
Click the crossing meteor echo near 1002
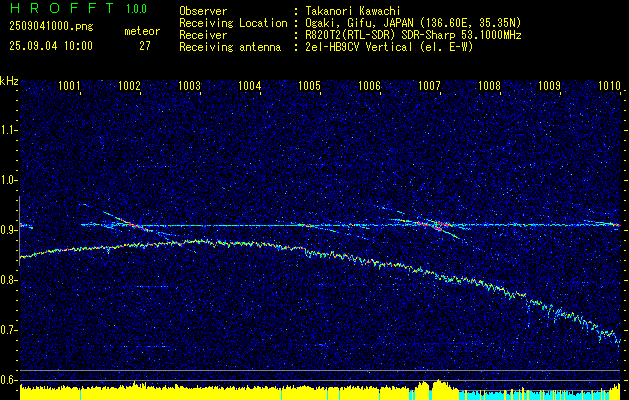[134, 224]
